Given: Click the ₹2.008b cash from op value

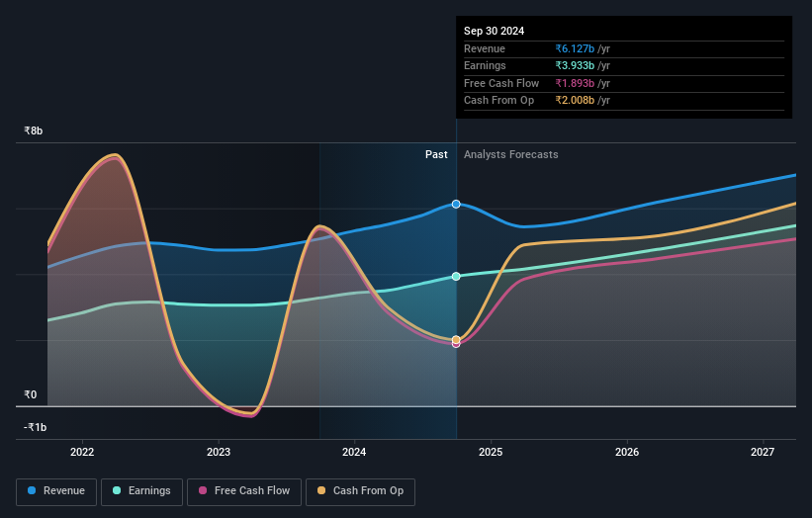Looking at the screenshot, I should coord(575,101).
